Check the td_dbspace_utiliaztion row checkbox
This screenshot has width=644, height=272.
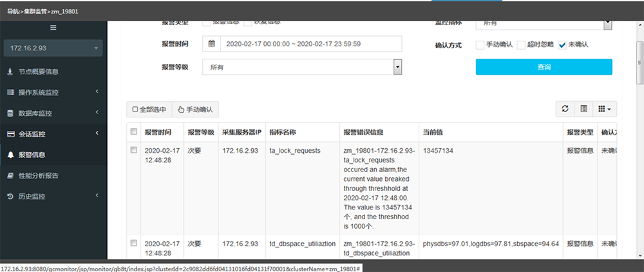pyautogui.click(x=133, y=243)
